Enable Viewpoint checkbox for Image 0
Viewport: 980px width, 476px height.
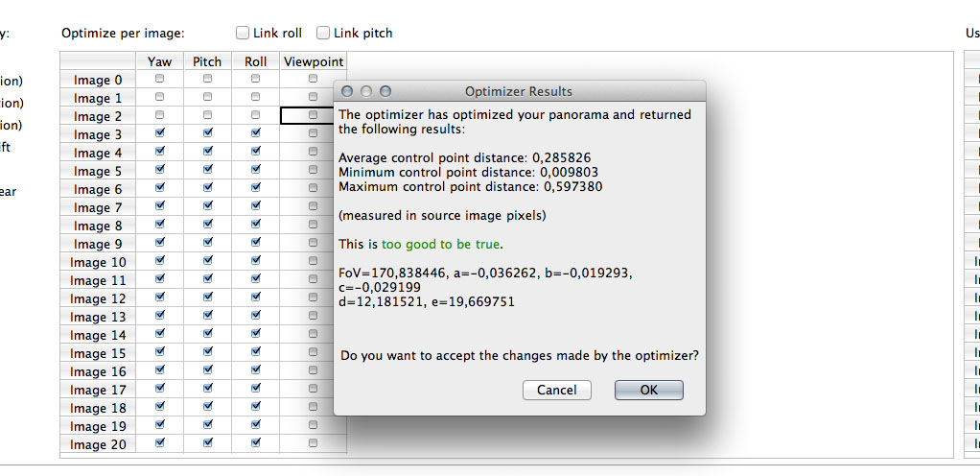[x=314, y=80]
